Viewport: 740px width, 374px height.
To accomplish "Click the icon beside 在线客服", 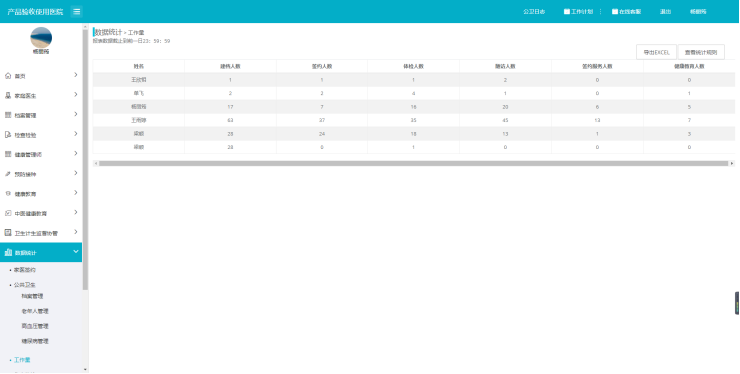I will [x=615, y=11].
